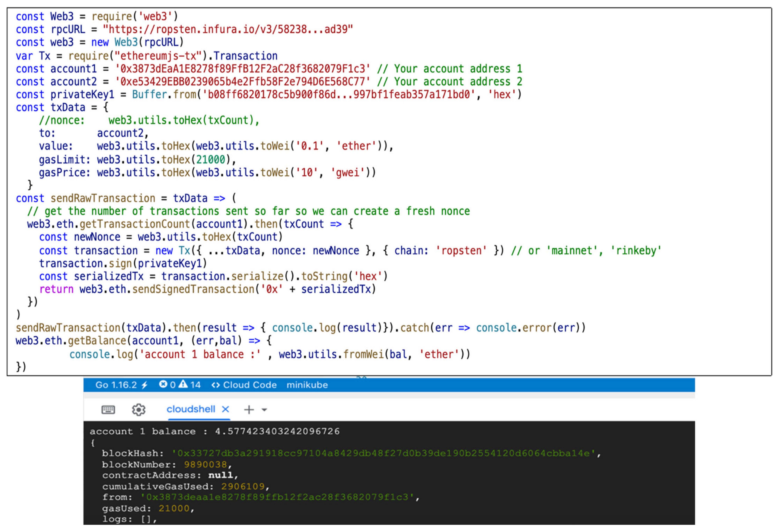Click the 'from' address in terminal output

[x=278, y=497]
